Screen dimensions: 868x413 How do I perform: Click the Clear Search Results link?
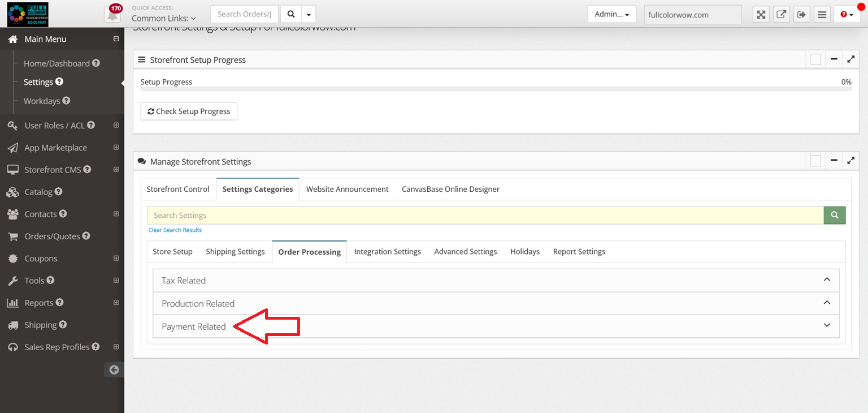(x=175, y=230)
